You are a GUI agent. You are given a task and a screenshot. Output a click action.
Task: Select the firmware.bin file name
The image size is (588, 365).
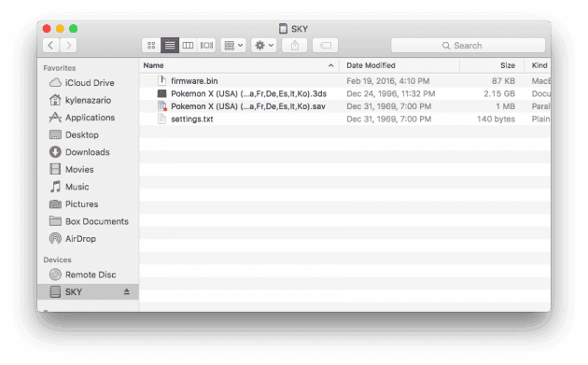click(x=194, y=81)
